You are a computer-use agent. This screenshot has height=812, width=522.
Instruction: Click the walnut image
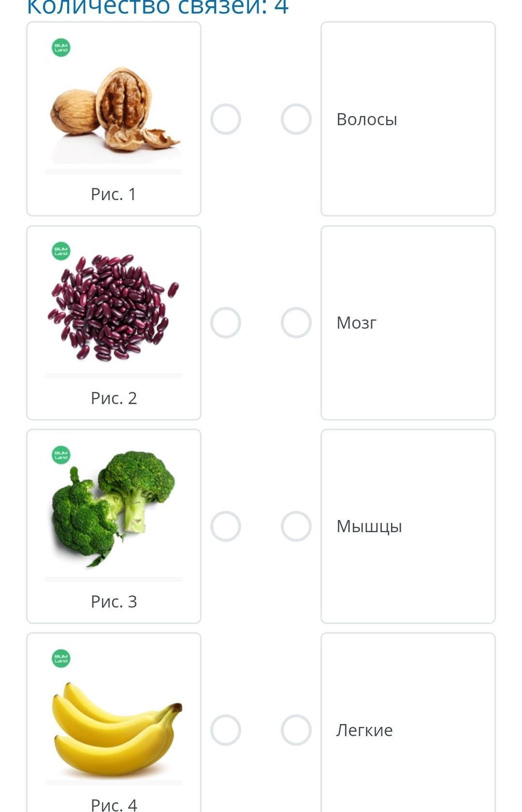[x=114, y=110]
